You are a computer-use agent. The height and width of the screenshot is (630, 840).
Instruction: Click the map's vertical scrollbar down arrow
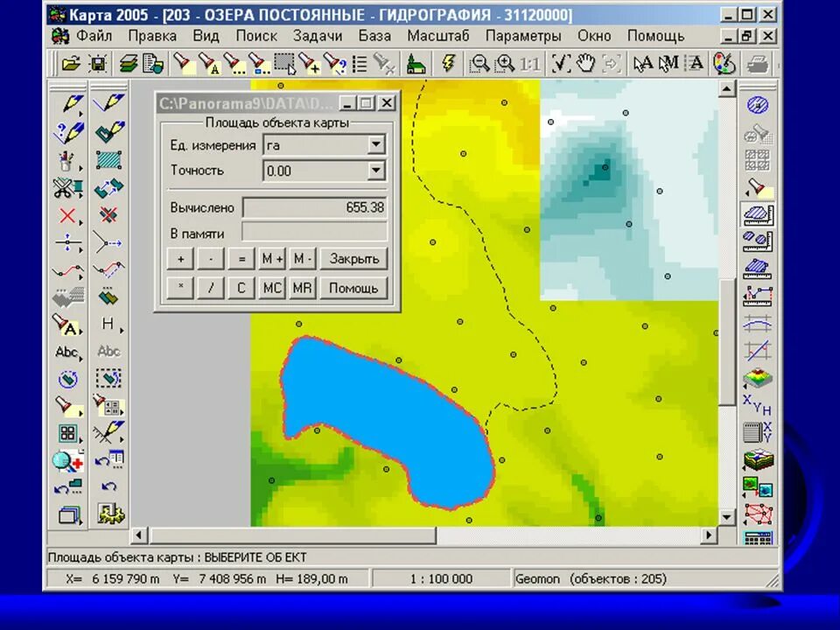tap(726, 517)
